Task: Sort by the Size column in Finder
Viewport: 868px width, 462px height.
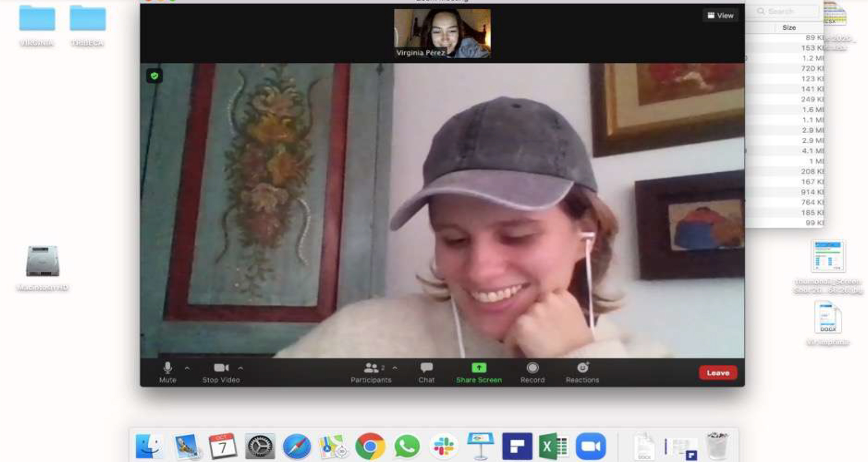Action: coord(789,28)
